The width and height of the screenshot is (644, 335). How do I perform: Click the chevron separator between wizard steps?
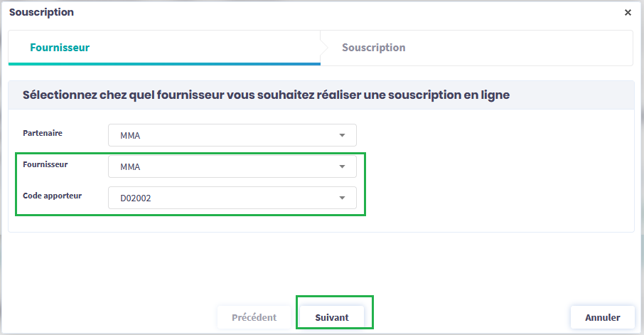click(325, 48)
